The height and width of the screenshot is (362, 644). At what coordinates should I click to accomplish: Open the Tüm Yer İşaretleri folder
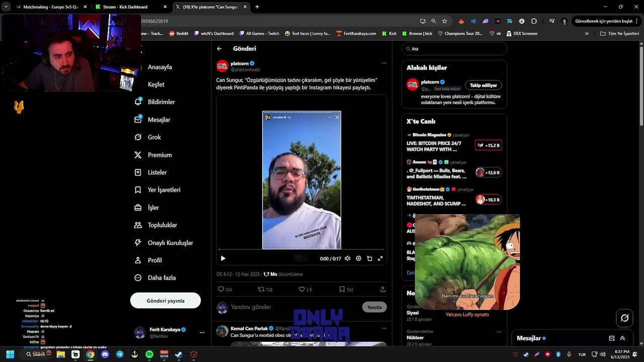pyautogui.click(x=619, y=34)
